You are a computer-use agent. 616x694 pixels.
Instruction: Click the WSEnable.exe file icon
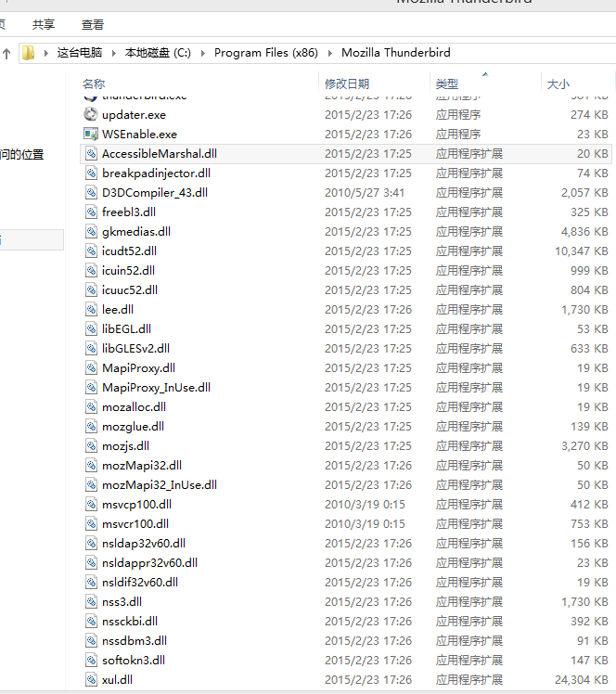91,135
